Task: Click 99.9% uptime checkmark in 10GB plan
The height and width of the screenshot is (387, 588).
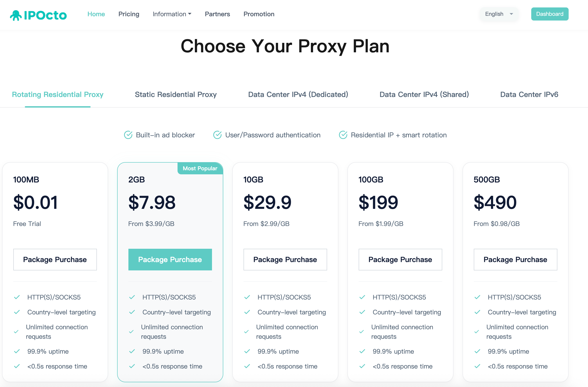Action: coord(247,351)
